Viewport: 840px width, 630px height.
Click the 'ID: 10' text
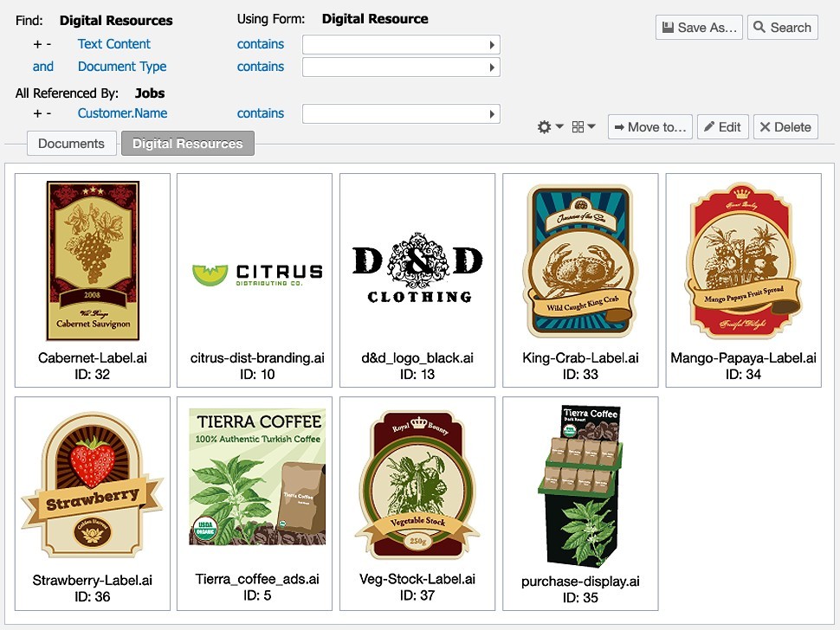click(257, 374)
